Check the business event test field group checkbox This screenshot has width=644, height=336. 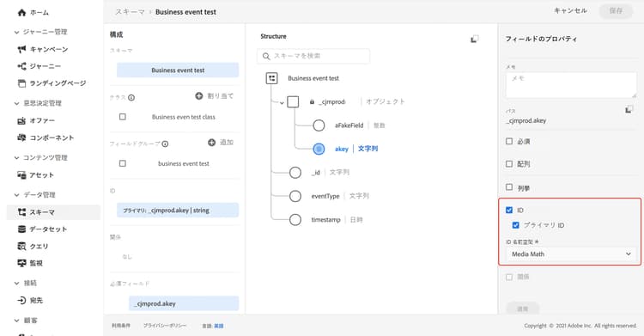point(123,163)
